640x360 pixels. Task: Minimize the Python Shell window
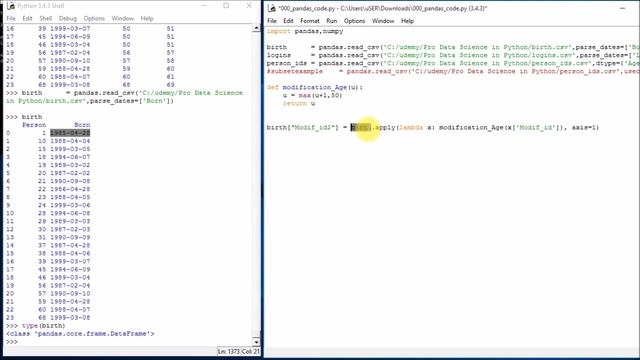204,6
